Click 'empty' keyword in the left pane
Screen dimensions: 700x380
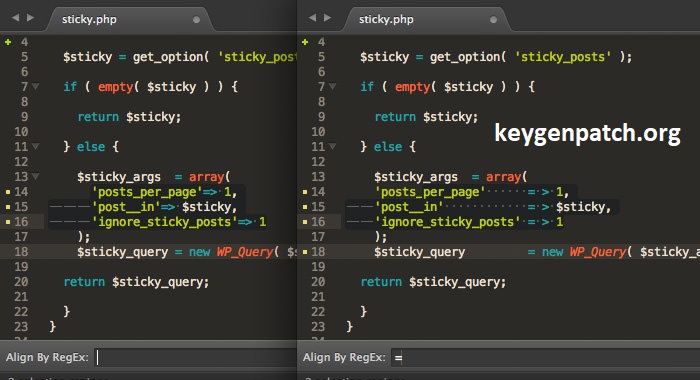115,87
